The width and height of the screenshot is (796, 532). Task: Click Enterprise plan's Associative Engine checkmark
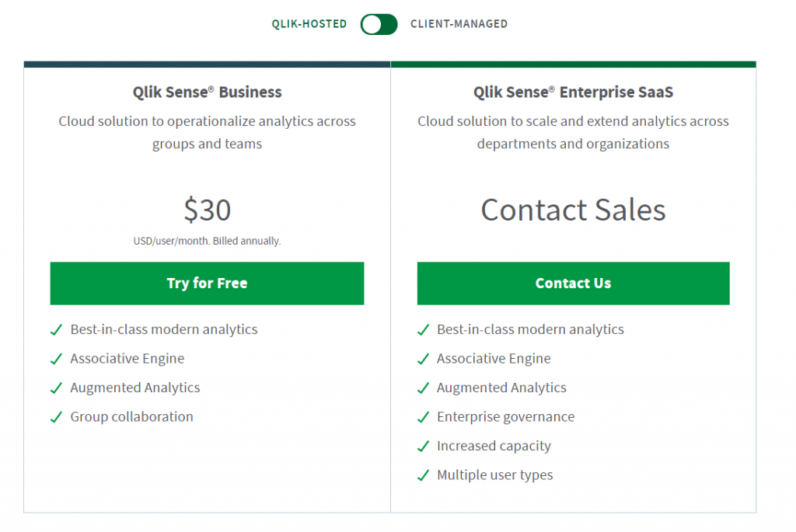coord(423,360)
